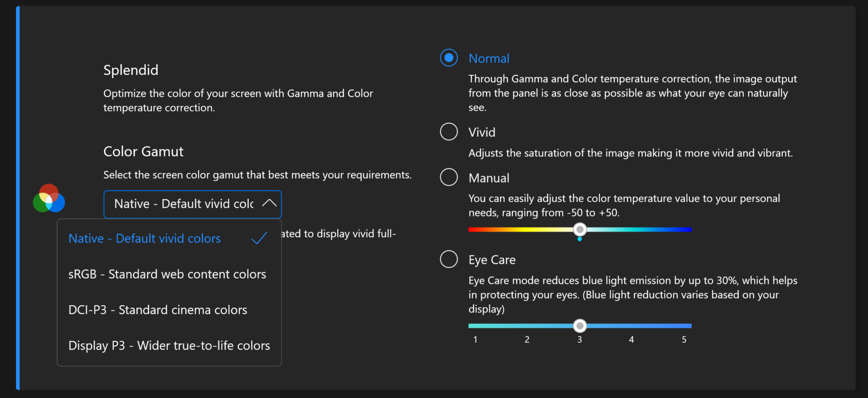Collapse the Color Gamut dropdown chevron
The image size is (868, 398).
coord(269,203)
